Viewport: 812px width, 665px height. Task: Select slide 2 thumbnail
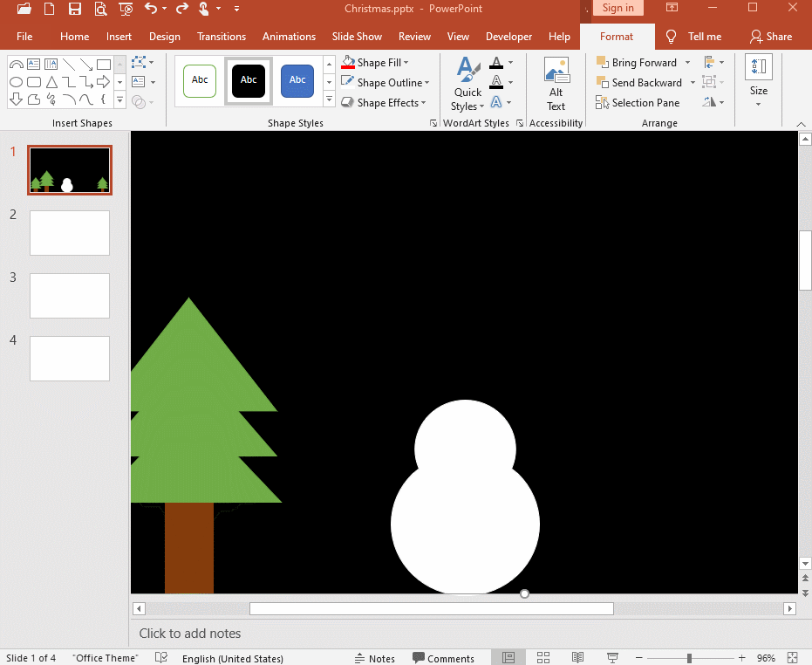(70, 233)
